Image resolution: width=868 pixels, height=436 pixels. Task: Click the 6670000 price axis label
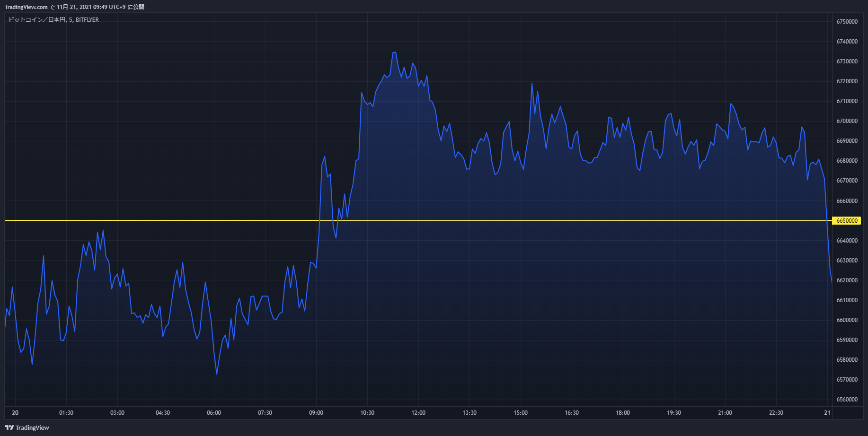(847, 181)
